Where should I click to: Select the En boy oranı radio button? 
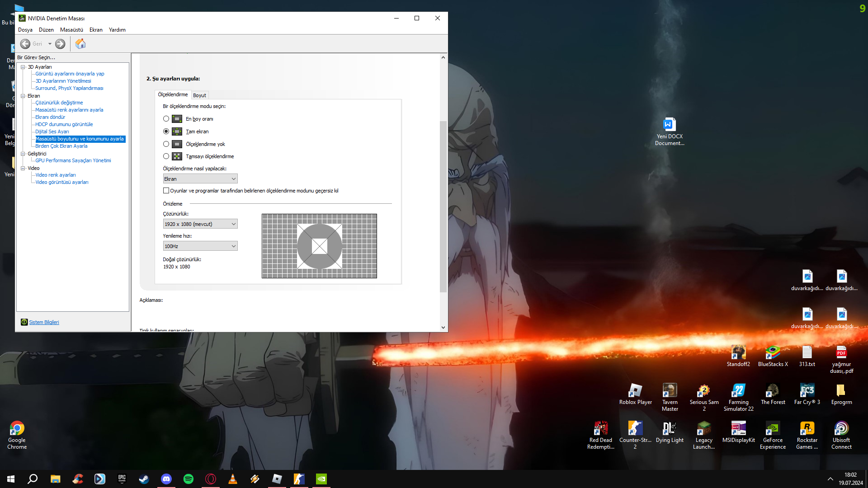[x=166, y=119]
